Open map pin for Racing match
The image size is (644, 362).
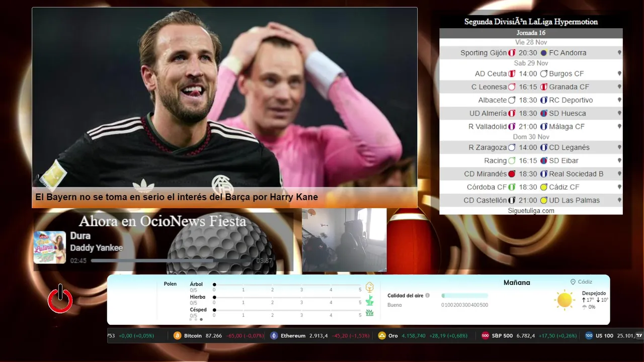619,161
